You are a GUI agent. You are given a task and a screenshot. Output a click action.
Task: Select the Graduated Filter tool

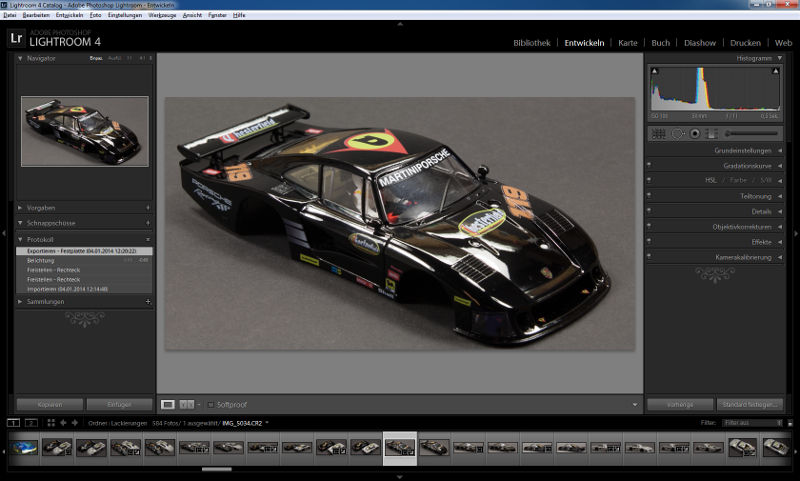click(x=711, y=134)
